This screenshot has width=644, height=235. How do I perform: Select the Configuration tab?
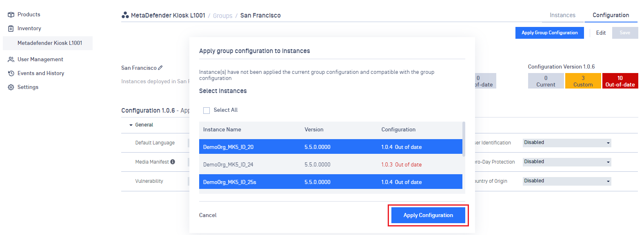coord(611,15)
